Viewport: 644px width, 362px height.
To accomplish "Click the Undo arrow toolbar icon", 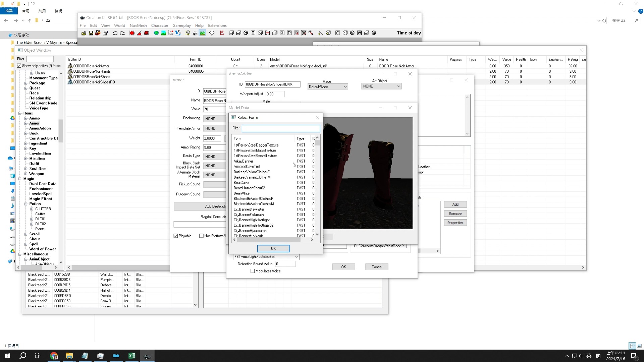I will click(115, 33).
